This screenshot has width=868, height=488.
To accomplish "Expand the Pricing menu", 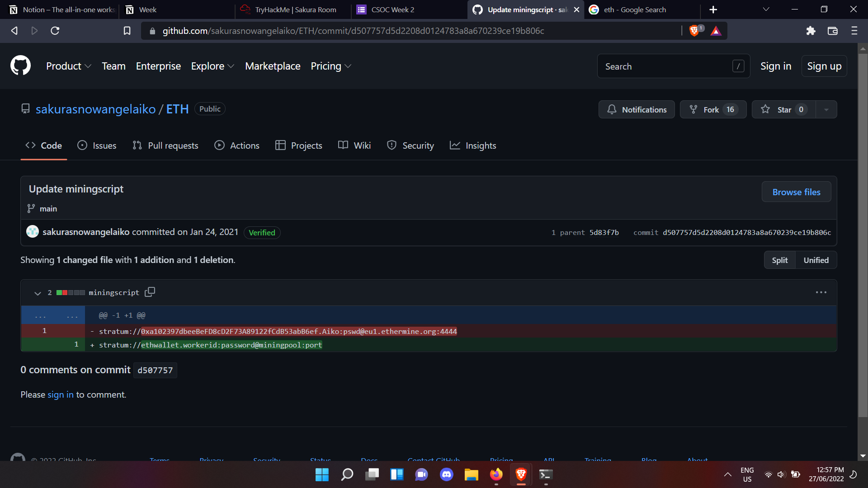I will click(331, 66).
